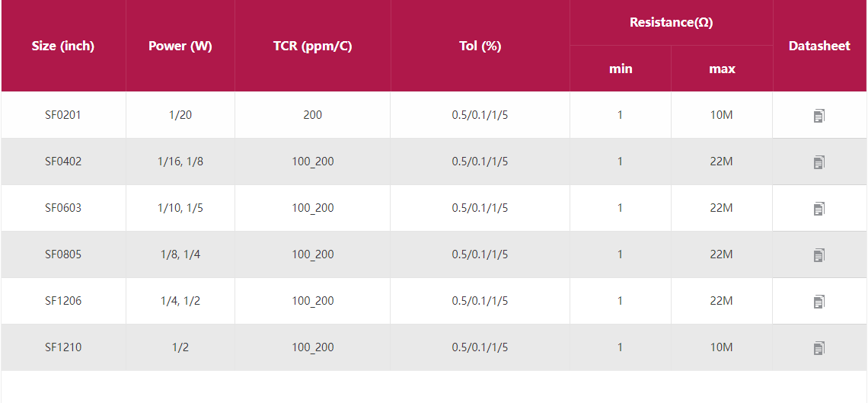Click the max resistance sub-header

click(722, 69)
